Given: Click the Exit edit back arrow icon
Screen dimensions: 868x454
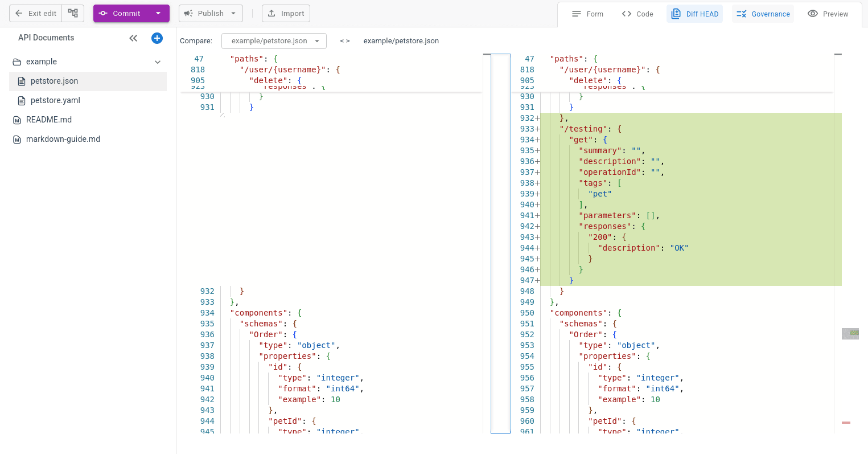Looking at the screenshot, I should point(19,13).
